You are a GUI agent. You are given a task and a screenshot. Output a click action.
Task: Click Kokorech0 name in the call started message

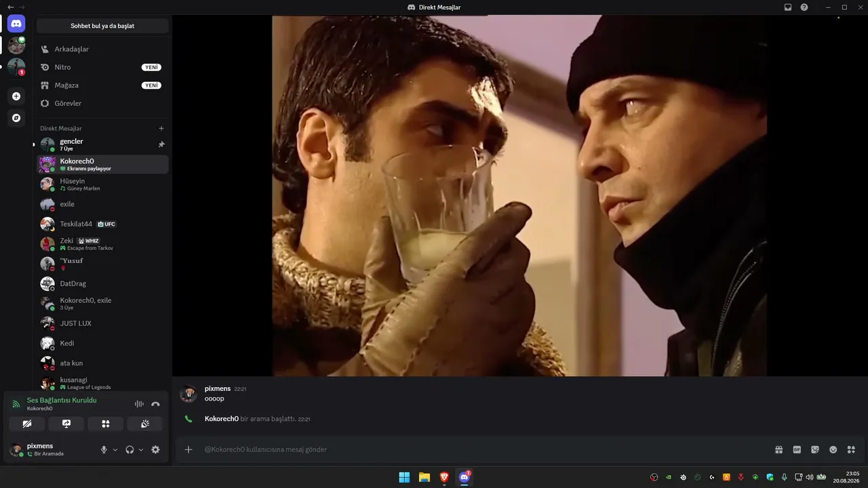pyautogui.click(x=222, y=419)
